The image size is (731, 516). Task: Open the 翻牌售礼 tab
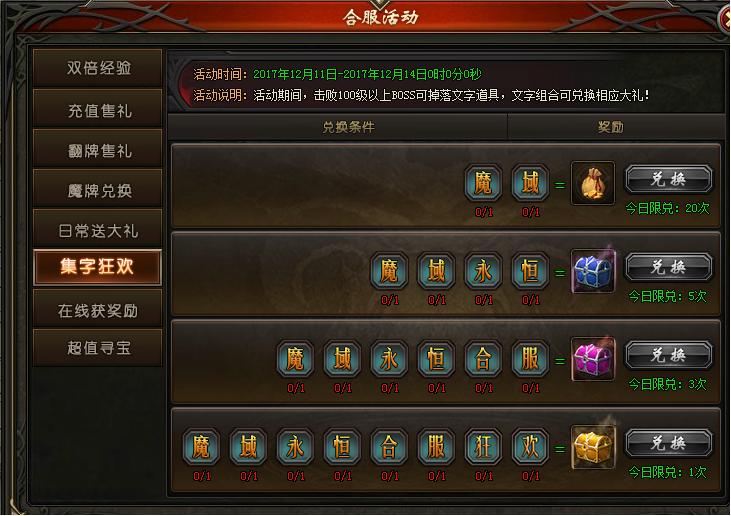tap(98, 150)
